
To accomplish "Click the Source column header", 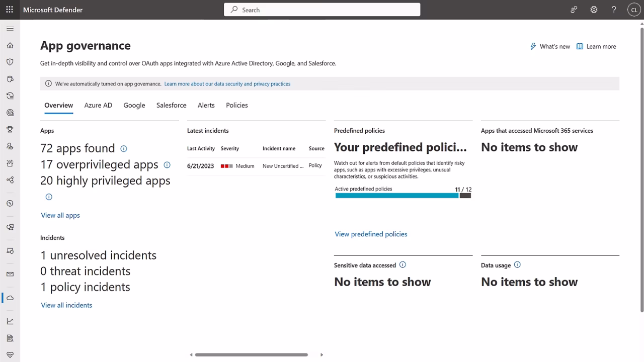I will (x=316, y=148).
